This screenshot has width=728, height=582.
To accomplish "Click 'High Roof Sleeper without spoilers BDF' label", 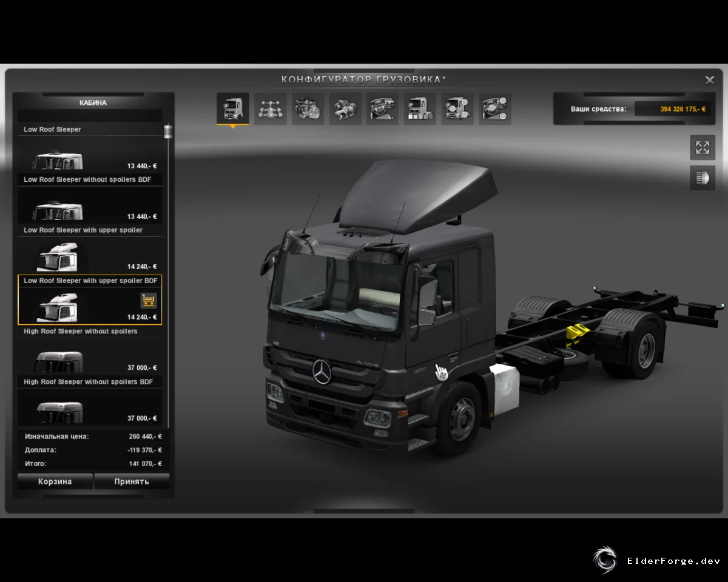I will pos(89,382).
